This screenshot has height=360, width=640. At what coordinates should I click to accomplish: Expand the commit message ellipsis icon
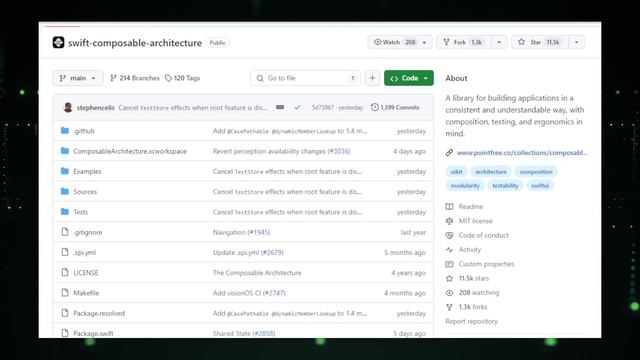tap(280, 107)
